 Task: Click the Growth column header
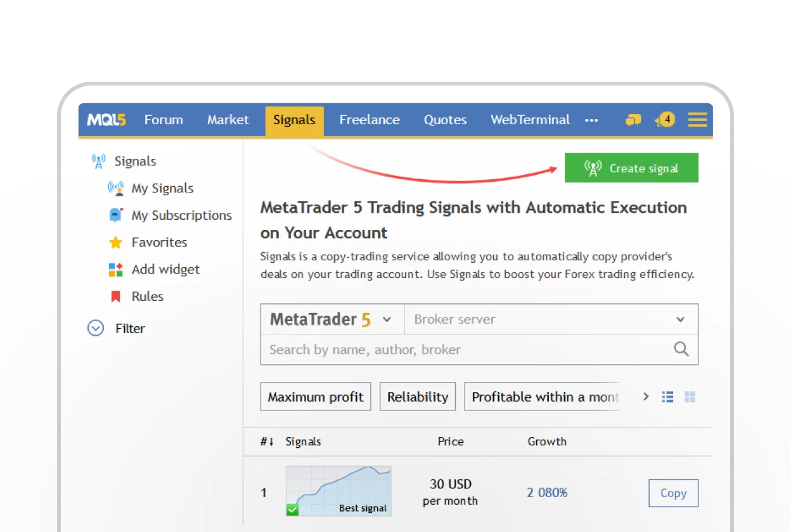tap(547, 441)
